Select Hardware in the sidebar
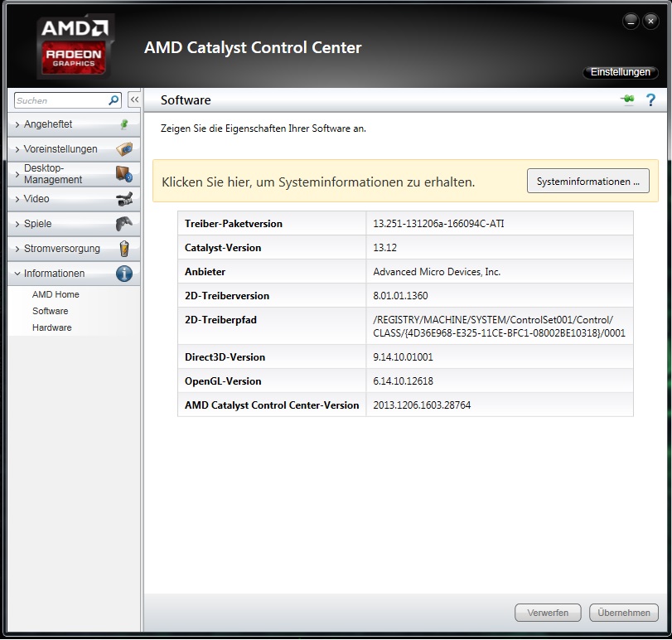672x640 pixels. (52, 327)
